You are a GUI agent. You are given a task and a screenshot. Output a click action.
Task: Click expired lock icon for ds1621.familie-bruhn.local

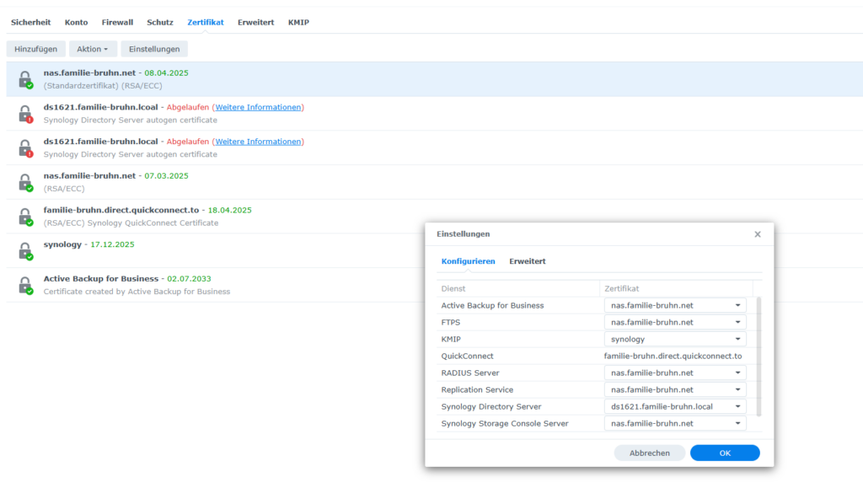coord(25,148)
